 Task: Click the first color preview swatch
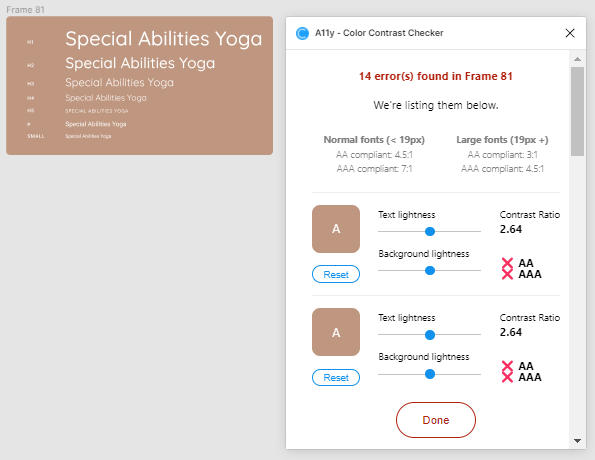coord(336,229)
